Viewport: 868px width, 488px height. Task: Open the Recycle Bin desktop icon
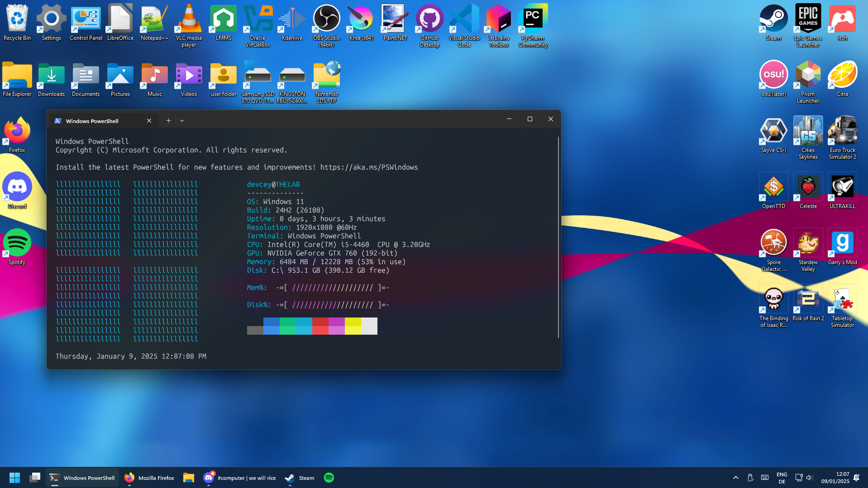coord(17,23)
